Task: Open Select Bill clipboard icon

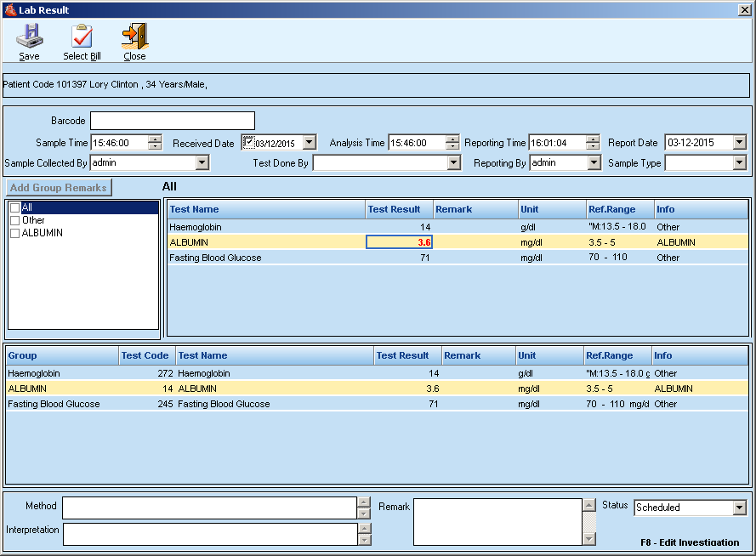Action: click(x=82, y=36)
